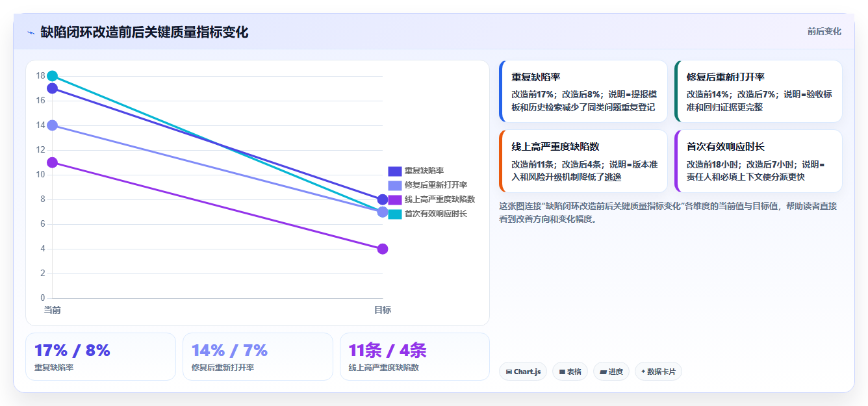Click legend text 线上高严重度缺陷数
The width and height of the screenshot is (868, 406).
pyautogui.click(x=440, y=199)
